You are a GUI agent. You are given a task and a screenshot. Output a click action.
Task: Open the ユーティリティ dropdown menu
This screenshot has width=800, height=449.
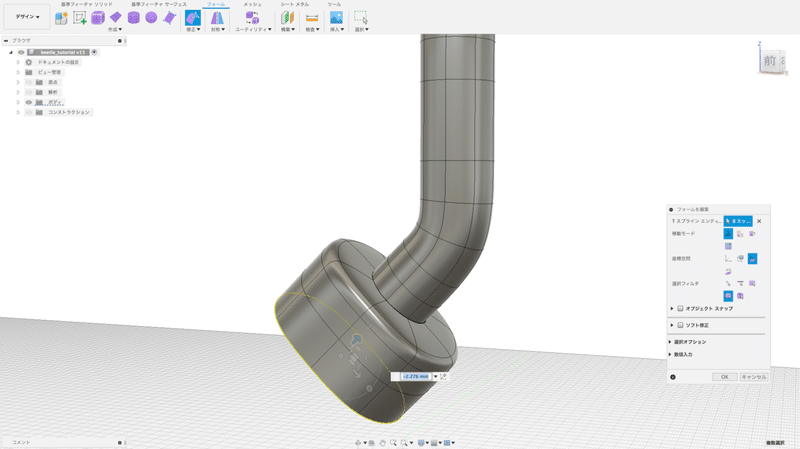pos(253,30)
